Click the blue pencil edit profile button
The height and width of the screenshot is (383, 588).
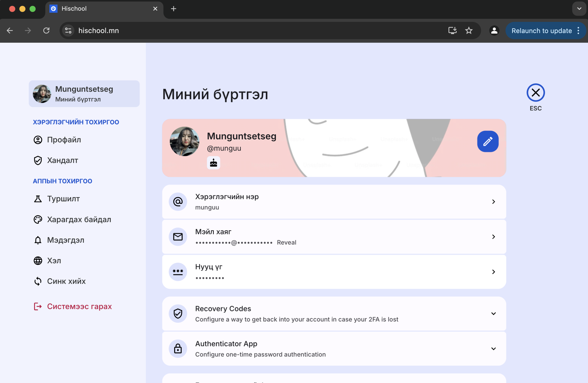[487, 141]
